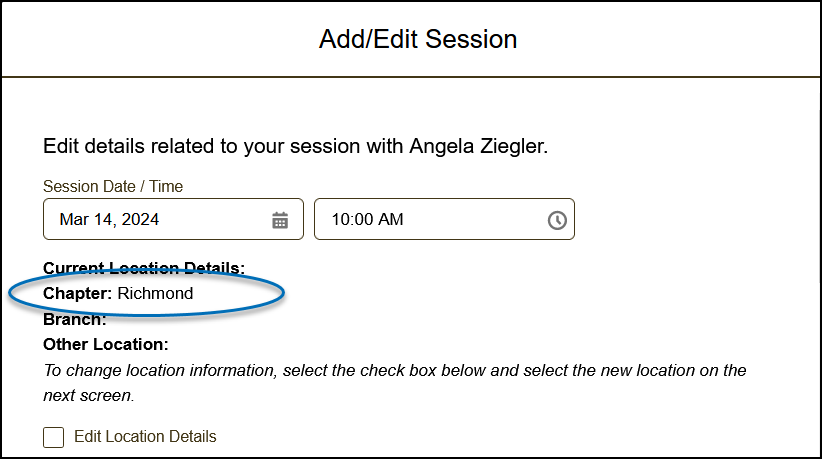Click the 'Branch:' label

tap(75, 320)
